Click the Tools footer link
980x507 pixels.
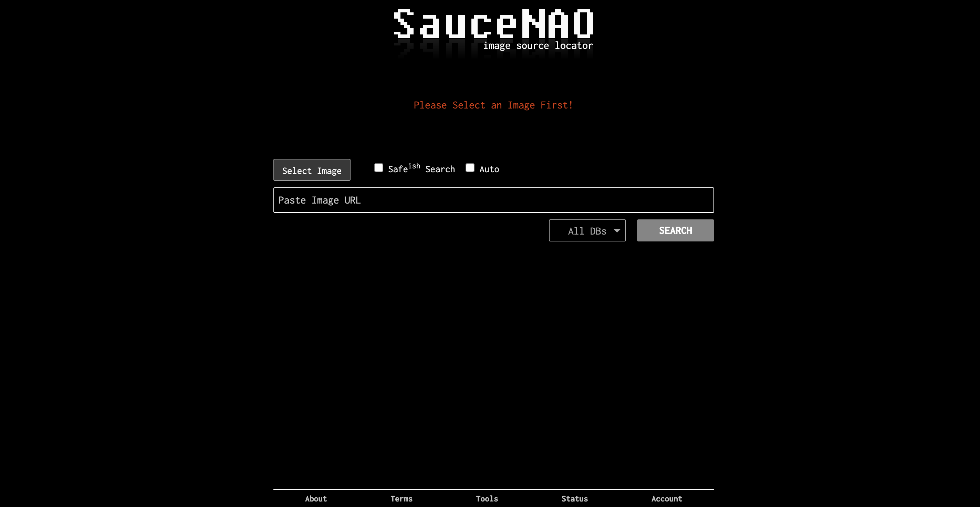coord(487,499)
